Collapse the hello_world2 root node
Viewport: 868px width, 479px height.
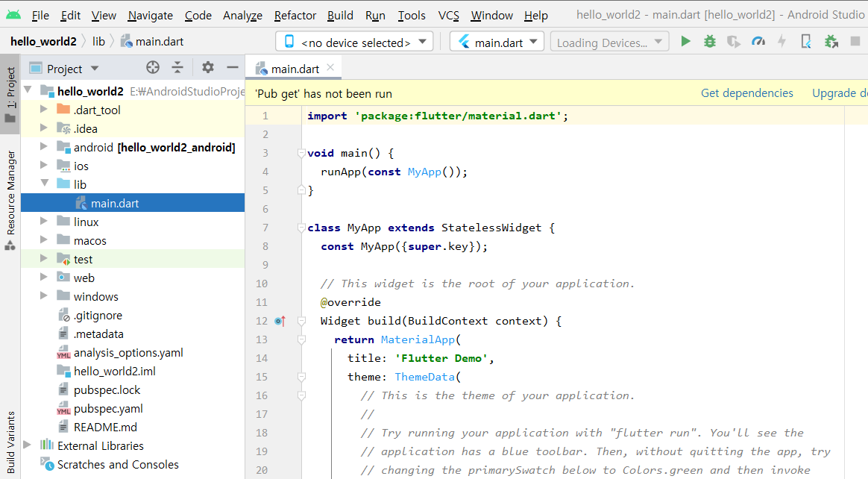tap(28, 90)
